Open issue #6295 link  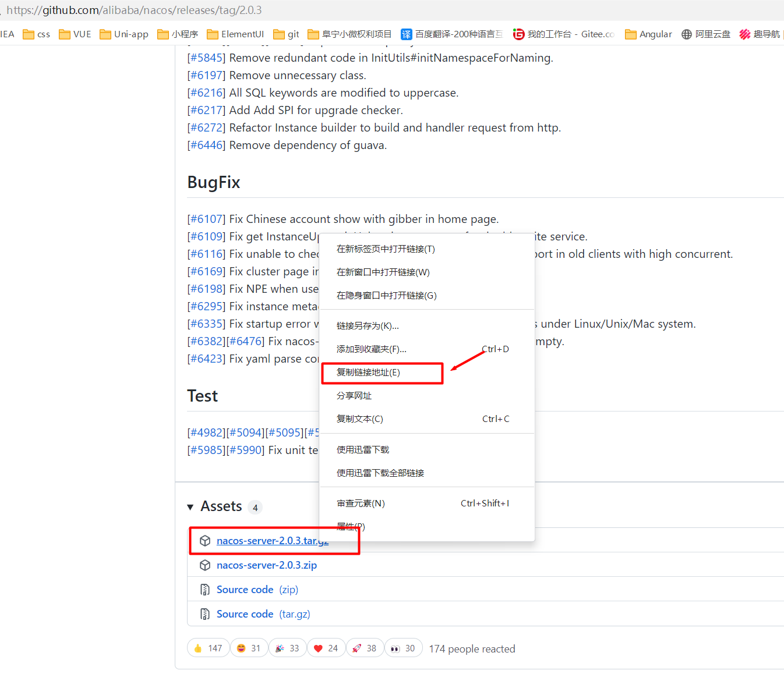[206, 306]
